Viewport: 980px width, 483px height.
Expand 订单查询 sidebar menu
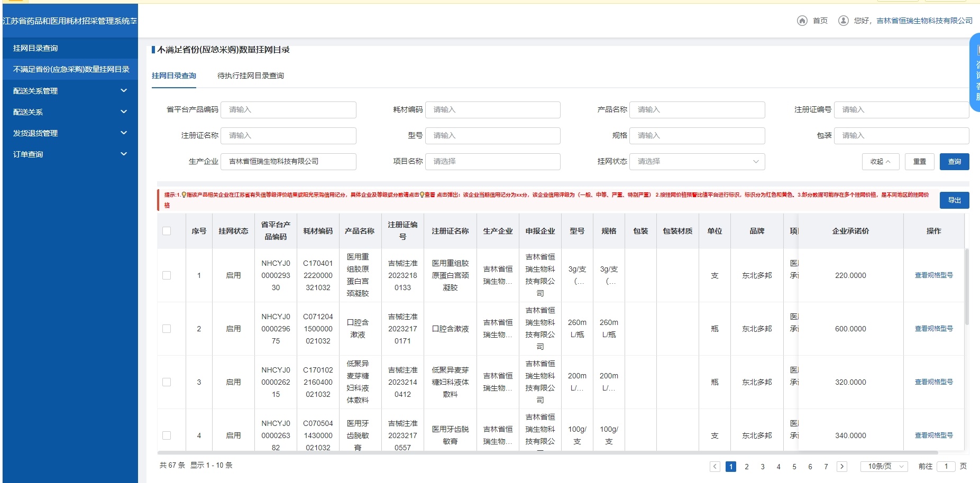tap(70, 154)
